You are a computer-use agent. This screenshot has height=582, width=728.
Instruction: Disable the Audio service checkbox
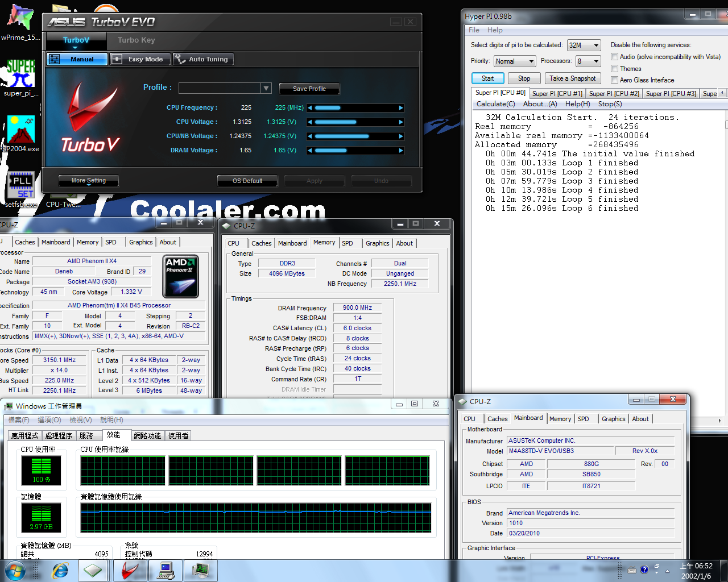tap(614, 57)
